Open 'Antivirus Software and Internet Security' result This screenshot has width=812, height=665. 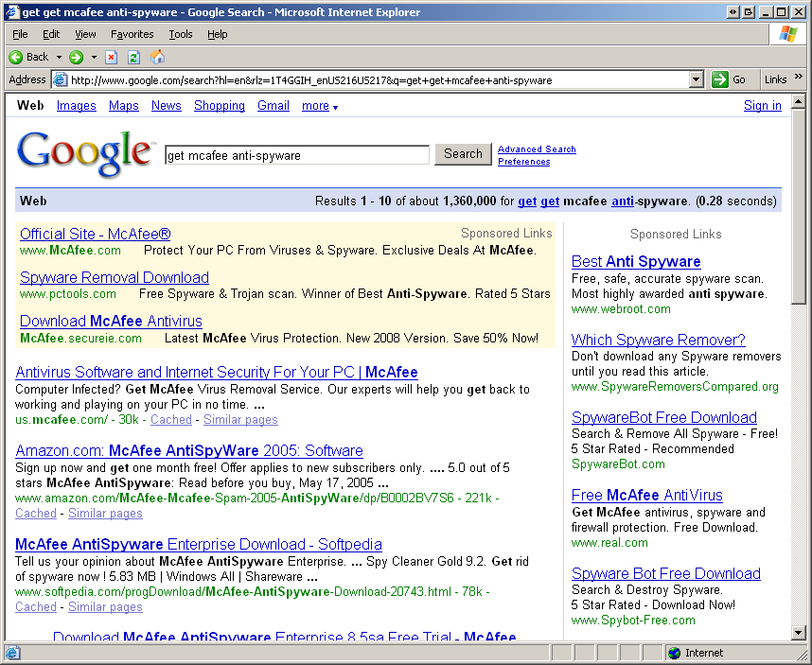point(217,372)
